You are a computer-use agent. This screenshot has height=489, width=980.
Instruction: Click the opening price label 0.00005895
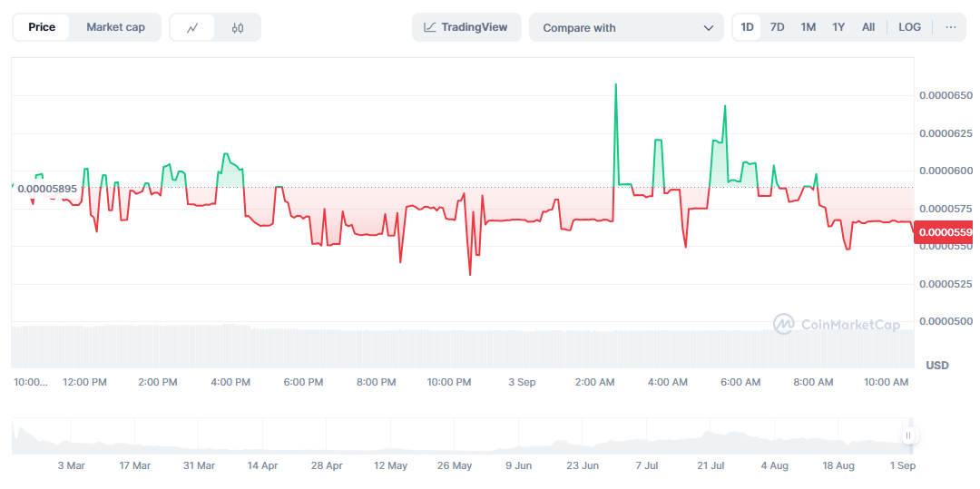[47, 189]
